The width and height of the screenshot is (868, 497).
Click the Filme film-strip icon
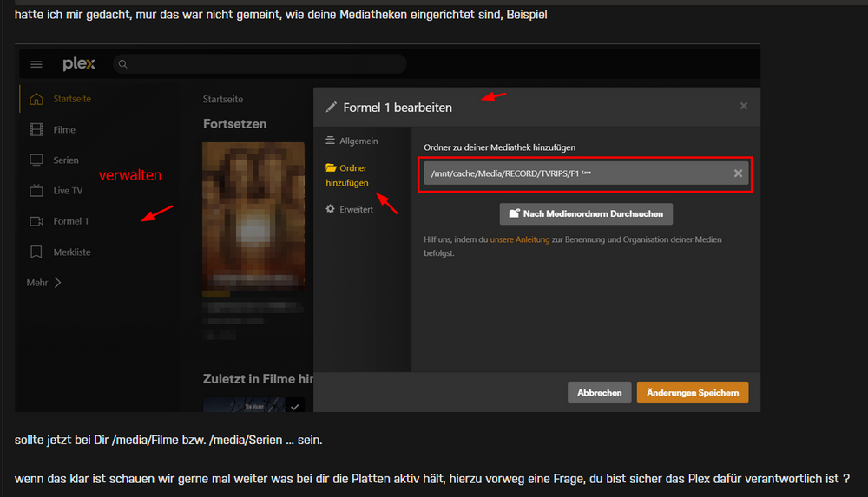point(36,129)
